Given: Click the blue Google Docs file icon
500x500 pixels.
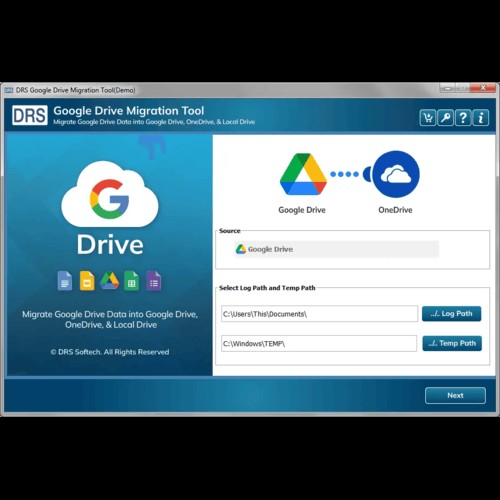Looking at the screenshot, I should point(65,281).
